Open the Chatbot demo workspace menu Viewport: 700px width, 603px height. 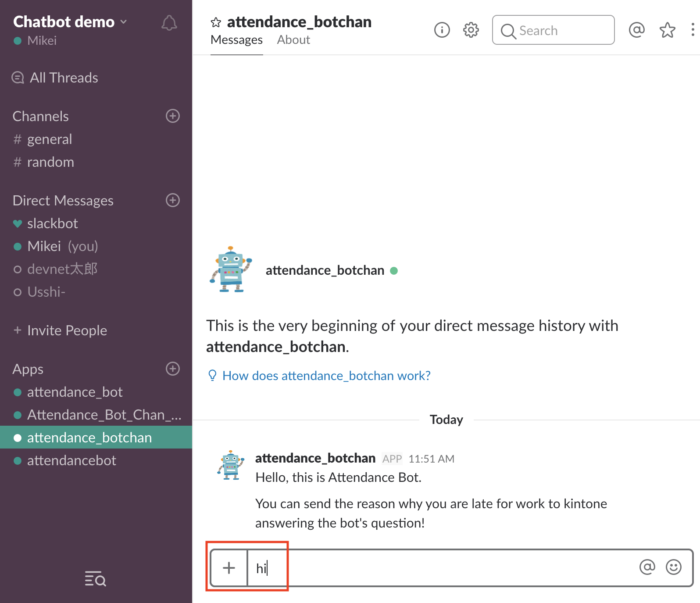click(x=70, y=22)
